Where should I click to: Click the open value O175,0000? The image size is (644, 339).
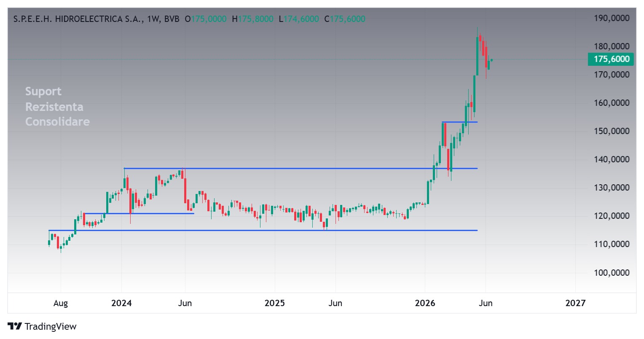pos(206,19)
